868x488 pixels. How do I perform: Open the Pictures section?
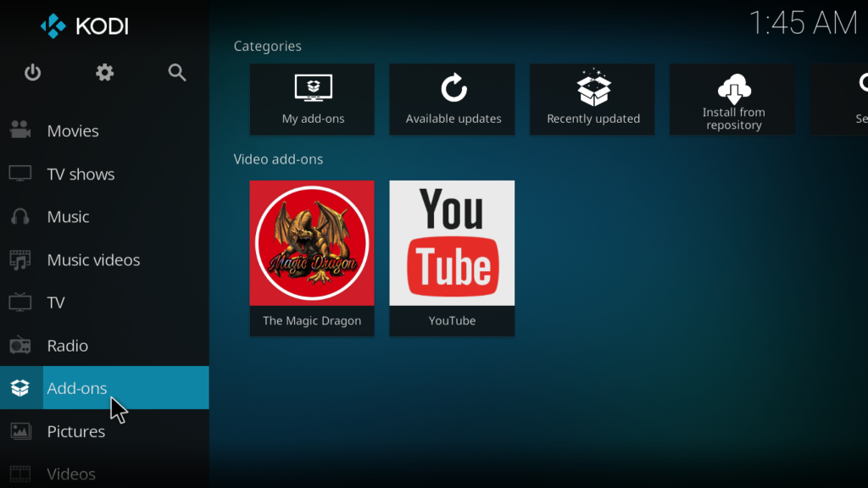click(75, 431)
